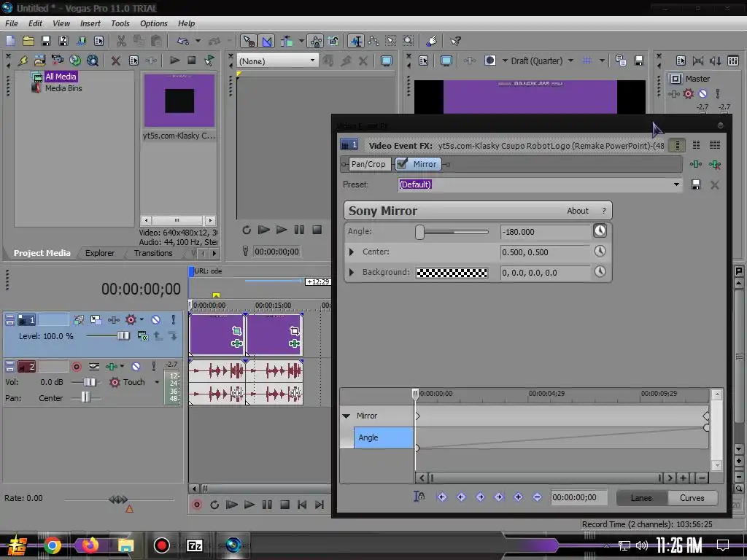Click the Undo arrow in main toolbar
The width and height of the screenshot is (747, 560).
point(183,41)
